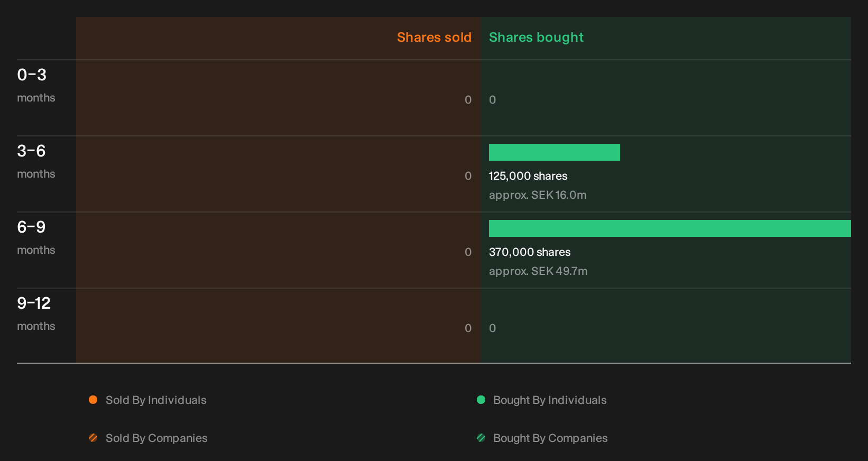Click the 6-9 months row label
The image size is (868, 461).
click(x=36, y=237)
